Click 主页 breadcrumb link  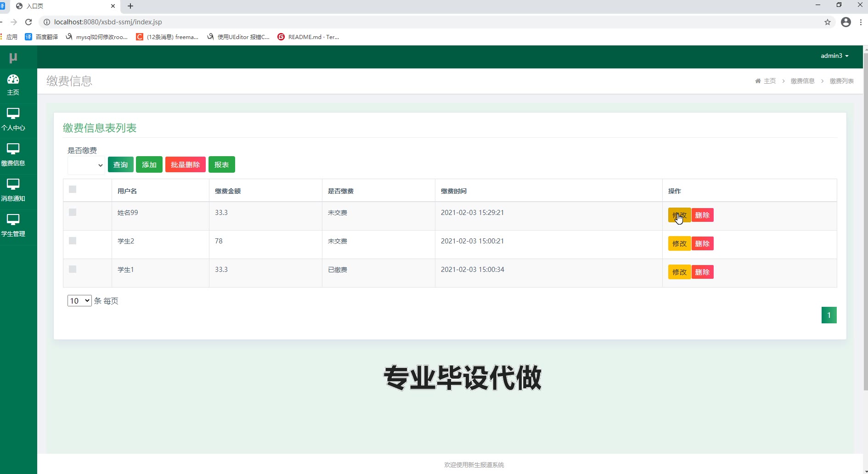[770, 81]
